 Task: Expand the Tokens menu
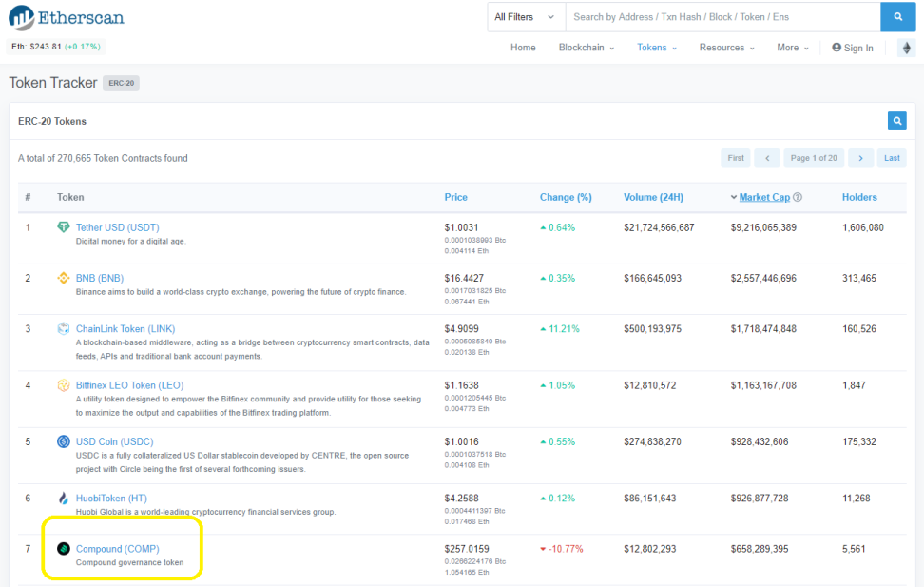(x=657, y=48)
